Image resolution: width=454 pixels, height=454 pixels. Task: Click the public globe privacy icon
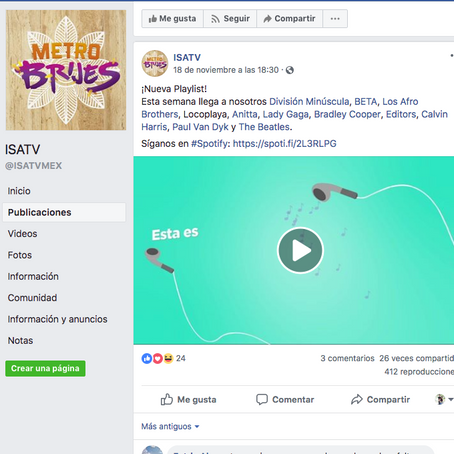click(290, 70)
